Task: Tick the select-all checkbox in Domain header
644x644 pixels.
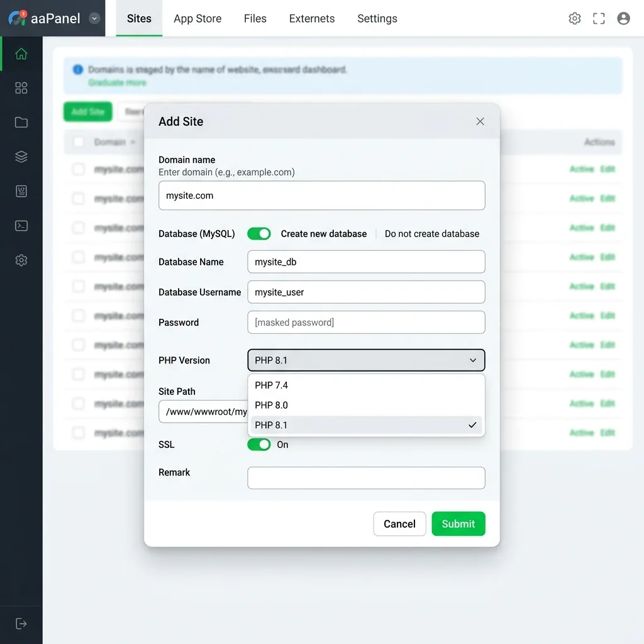Action: click(79, 142)
